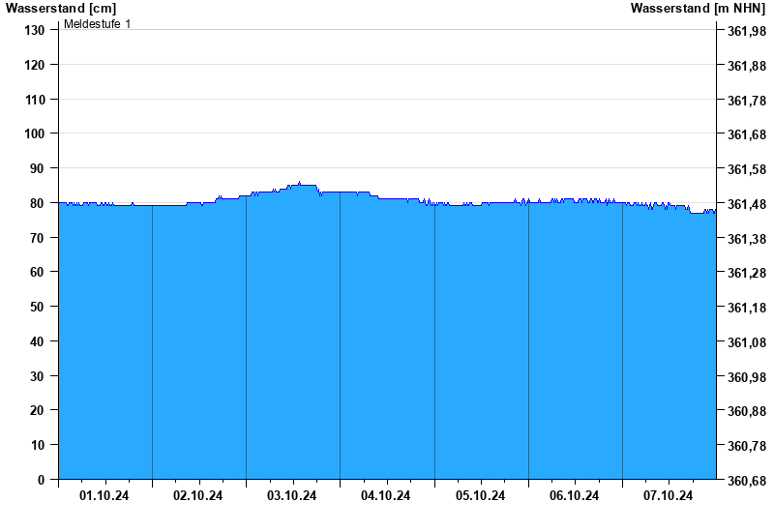
Task: Select the 120 value on the cm axis
Action: click(x=34, y=65)
